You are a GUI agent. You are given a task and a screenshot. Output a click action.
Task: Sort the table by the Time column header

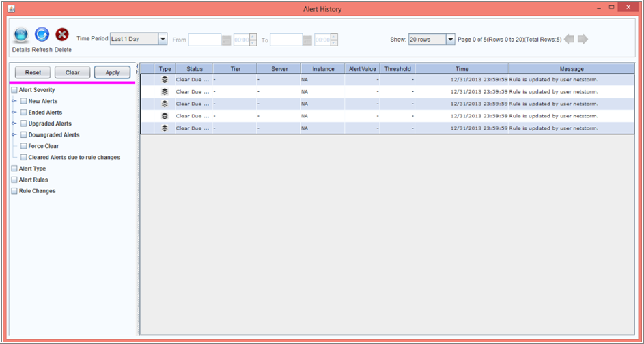click(462, 69)
